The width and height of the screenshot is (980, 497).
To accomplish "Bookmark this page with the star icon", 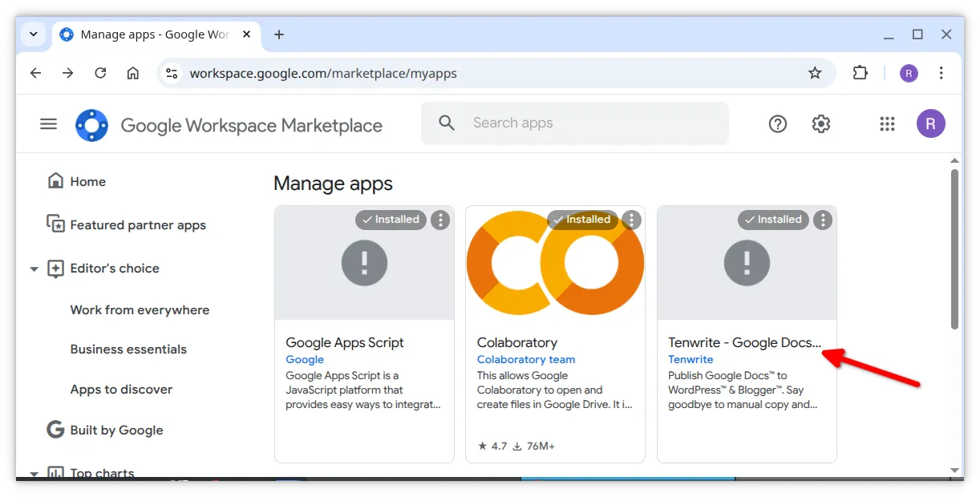I will click(x=815, y=73).
